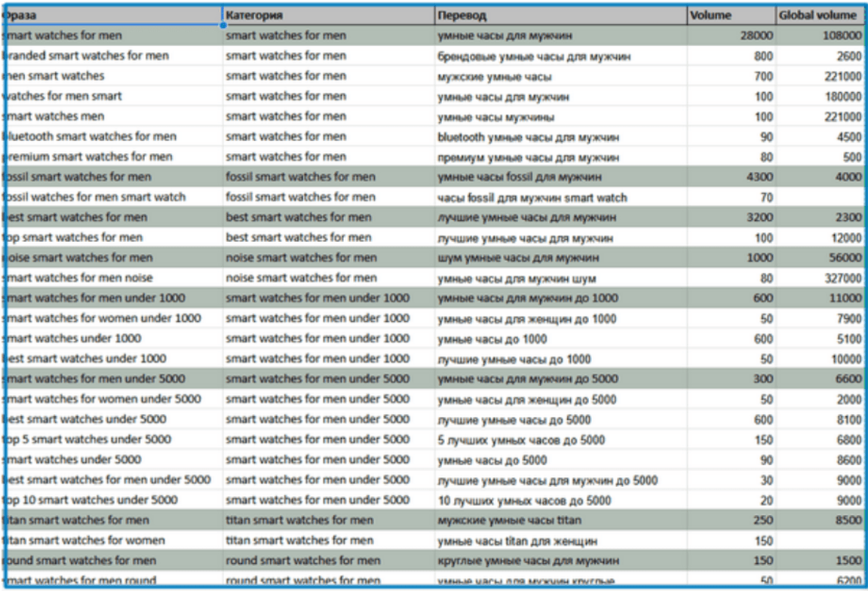Click phrase 'best smart watches under 1000'
Image resolution: width=868 pixels, height=591 pixels.
113,359
